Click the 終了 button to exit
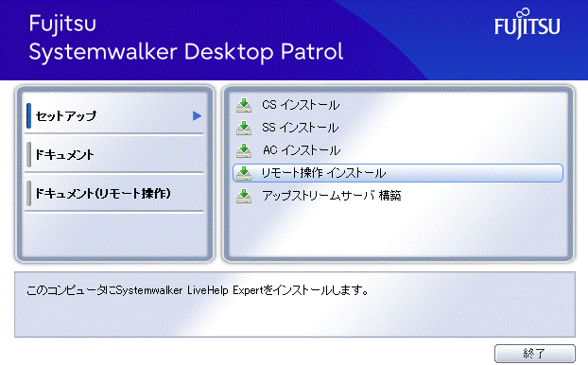This screenshot has width=588, height=365. tap(534, 354)
